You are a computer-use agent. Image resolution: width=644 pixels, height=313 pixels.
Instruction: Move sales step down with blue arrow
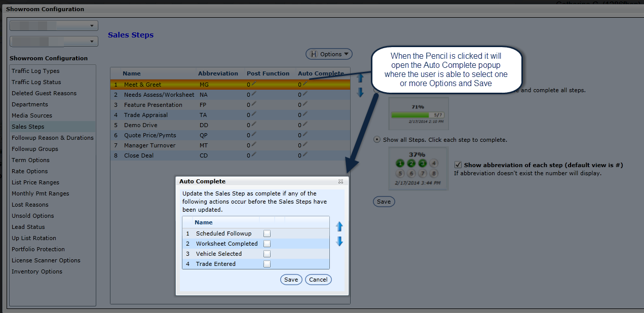[x=360, y=92]
